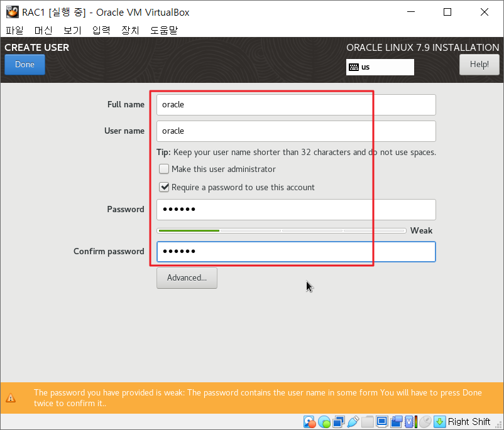Screen dimensions: 504x430
Task: Click the hard disk activity status icon
Action: tap(310, 422)
